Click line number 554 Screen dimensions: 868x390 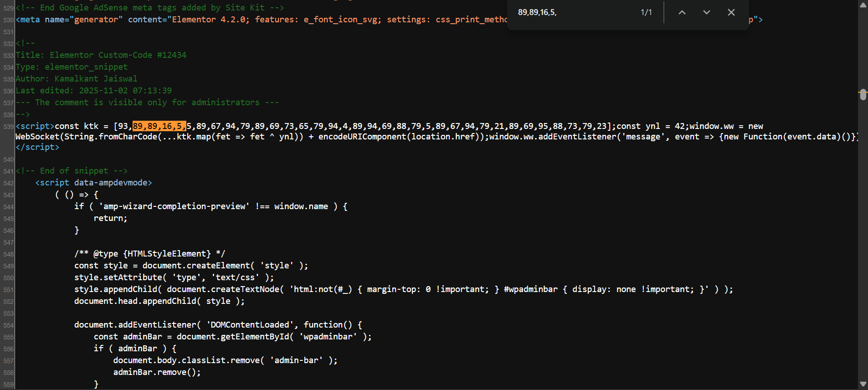[8, 325]
